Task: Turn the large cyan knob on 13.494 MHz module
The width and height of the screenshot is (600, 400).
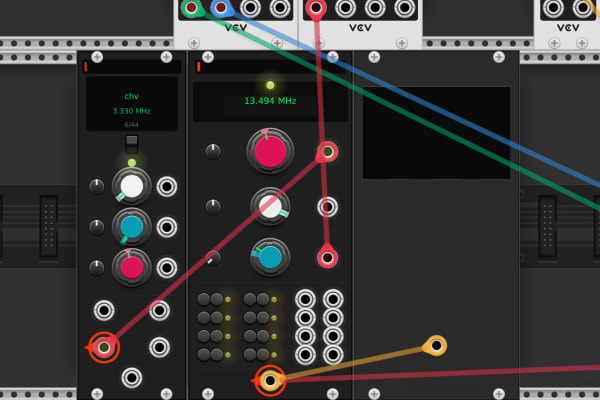Action: (270, 257)
